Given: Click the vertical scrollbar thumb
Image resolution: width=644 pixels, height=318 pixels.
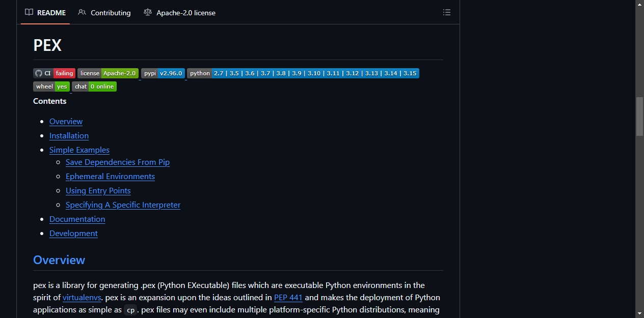Looking at the screenshot, I should coord(639,116).
